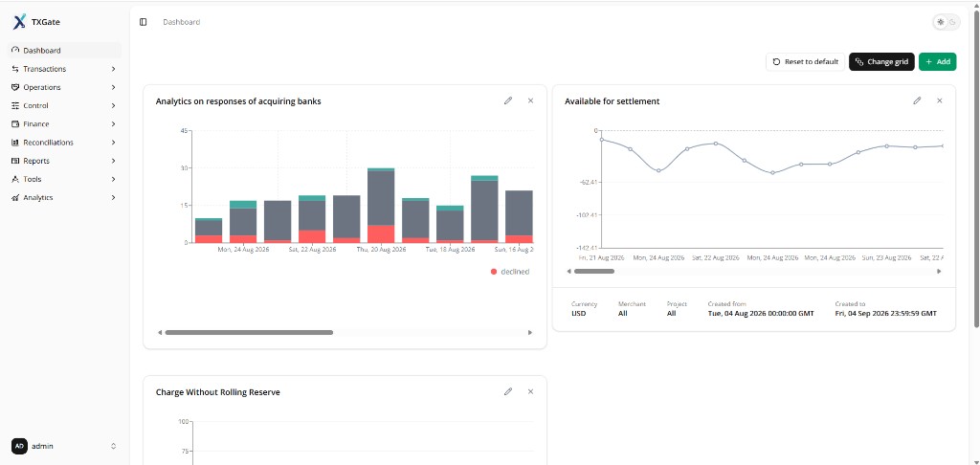Click the Reports sidebar icon
This screenshot has width=980, height=465.
coord(15,161)
